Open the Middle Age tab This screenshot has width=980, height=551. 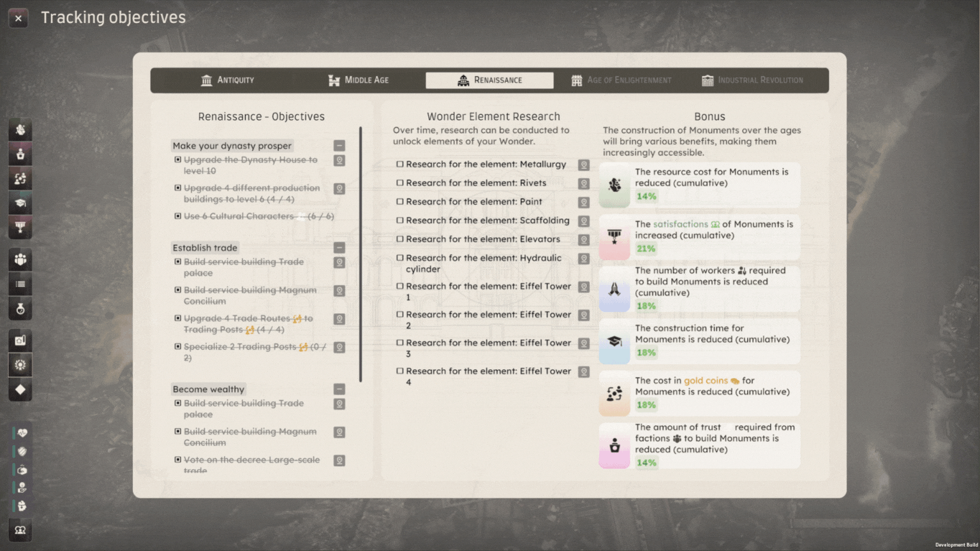tap(359, 80)
